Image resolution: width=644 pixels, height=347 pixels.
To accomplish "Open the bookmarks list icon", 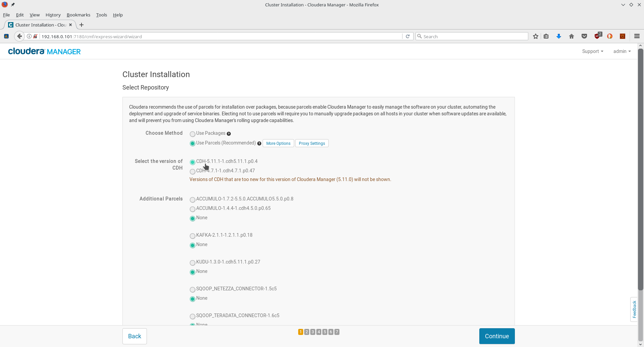I will (x=546, y=36).
